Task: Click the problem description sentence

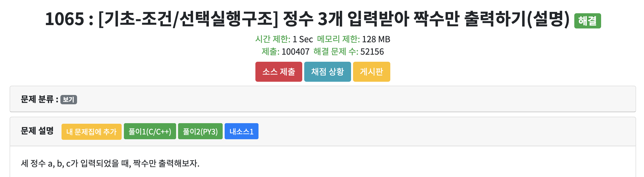Action: coord(110,163)
